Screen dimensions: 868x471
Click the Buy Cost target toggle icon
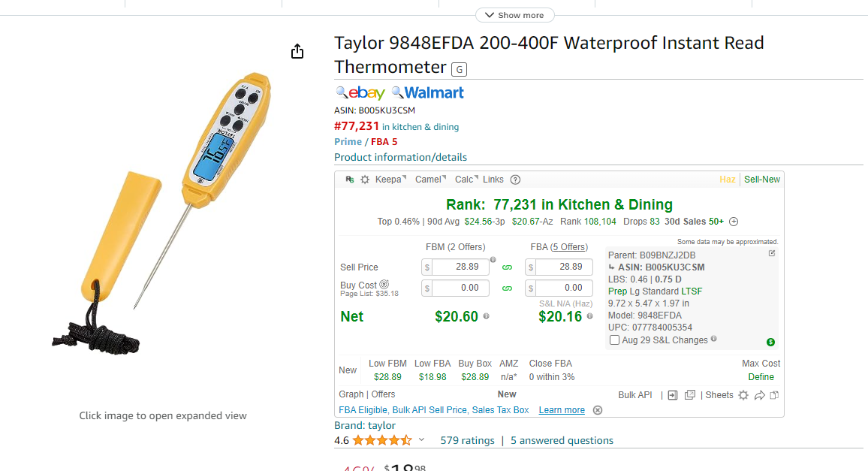(384, 284)
